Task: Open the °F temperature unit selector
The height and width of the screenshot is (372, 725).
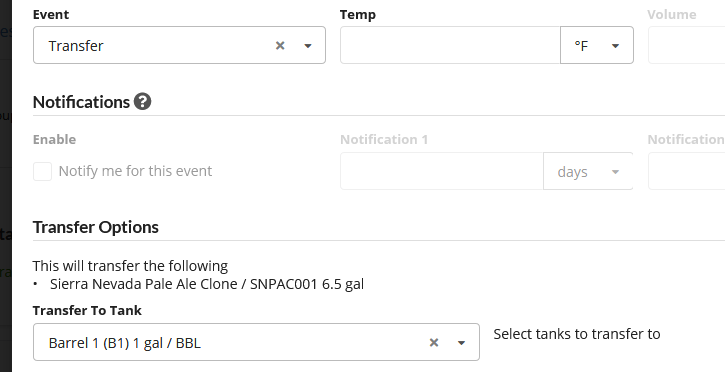Action: 596,45
